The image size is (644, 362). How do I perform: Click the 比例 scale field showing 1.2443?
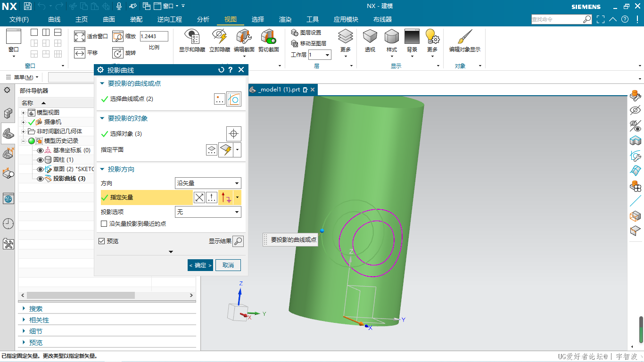pos(154,36)
